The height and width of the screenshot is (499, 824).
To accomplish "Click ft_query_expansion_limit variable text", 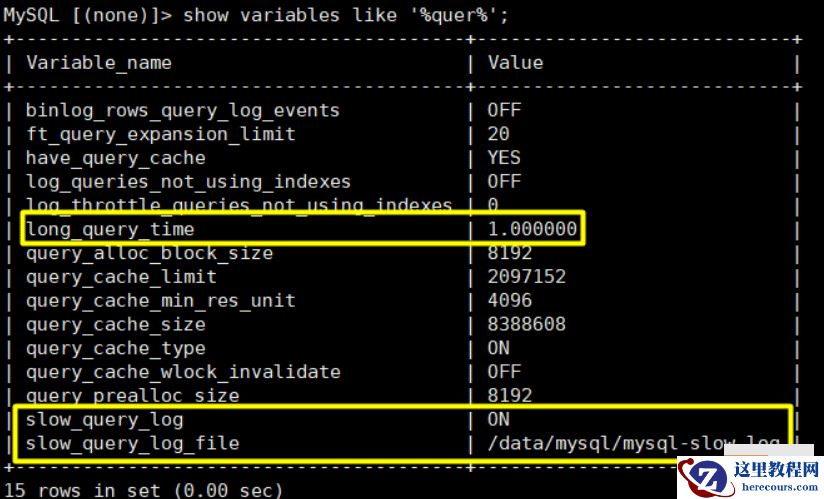I will (x=160, y=133).
